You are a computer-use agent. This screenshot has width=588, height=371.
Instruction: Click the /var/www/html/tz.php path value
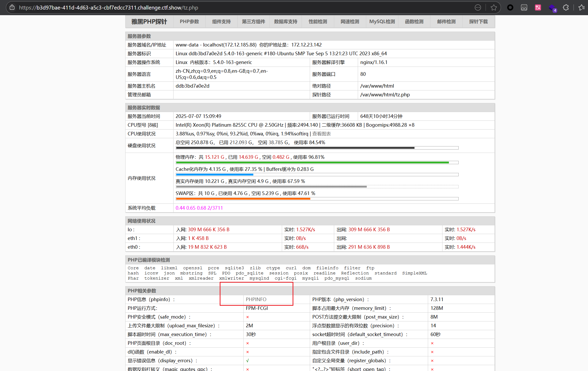385,95
